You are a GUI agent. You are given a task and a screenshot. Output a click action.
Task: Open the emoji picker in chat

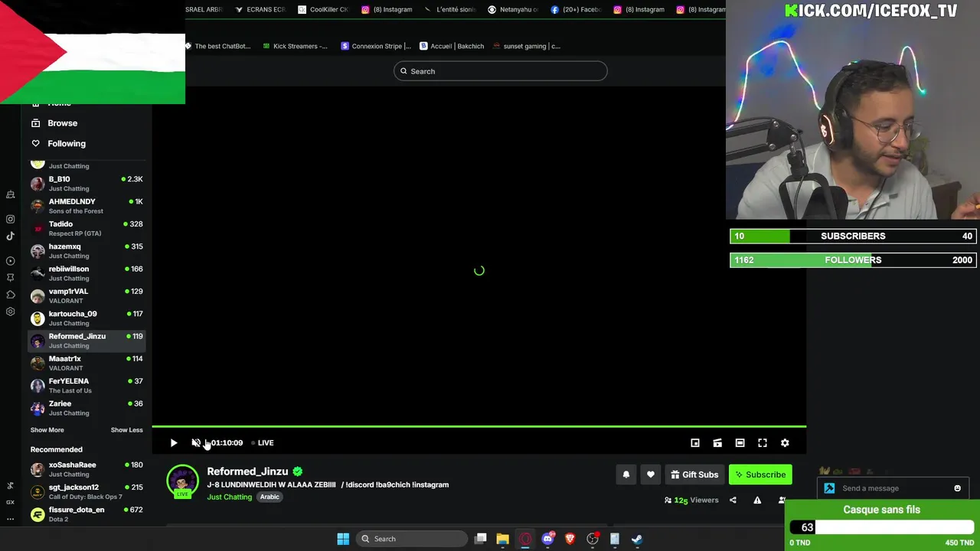tap(957, 488)
